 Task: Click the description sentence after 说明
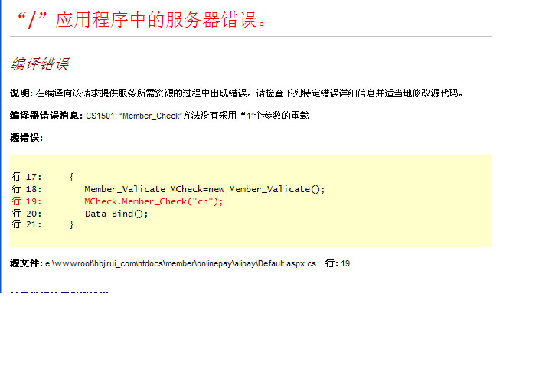coord(249,93)
